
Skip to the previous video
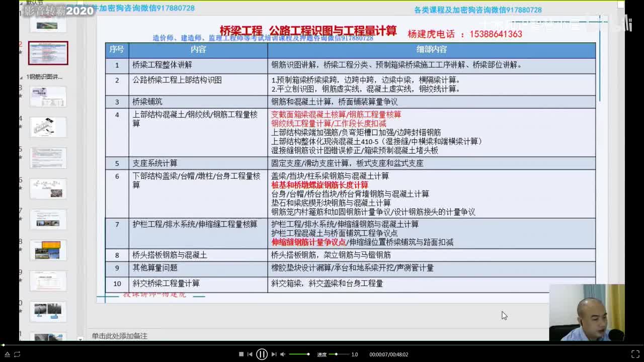(250, 354)
